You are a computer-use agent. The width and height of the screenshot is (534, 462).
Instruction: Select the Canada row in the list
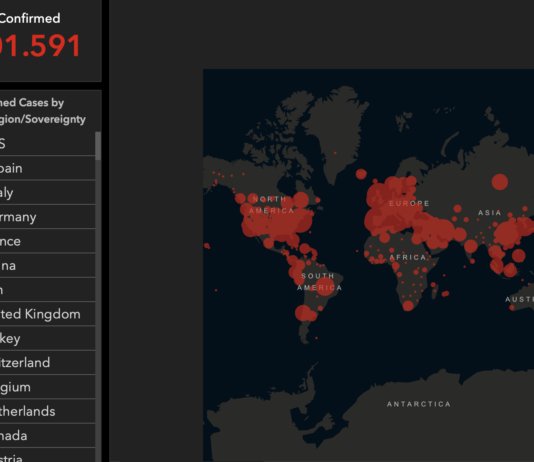(47, 436)
